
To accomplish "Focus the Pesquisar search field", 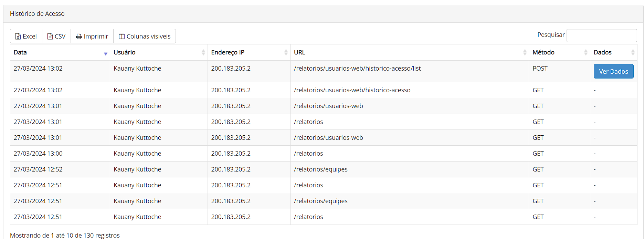I will tap(601, 35).
